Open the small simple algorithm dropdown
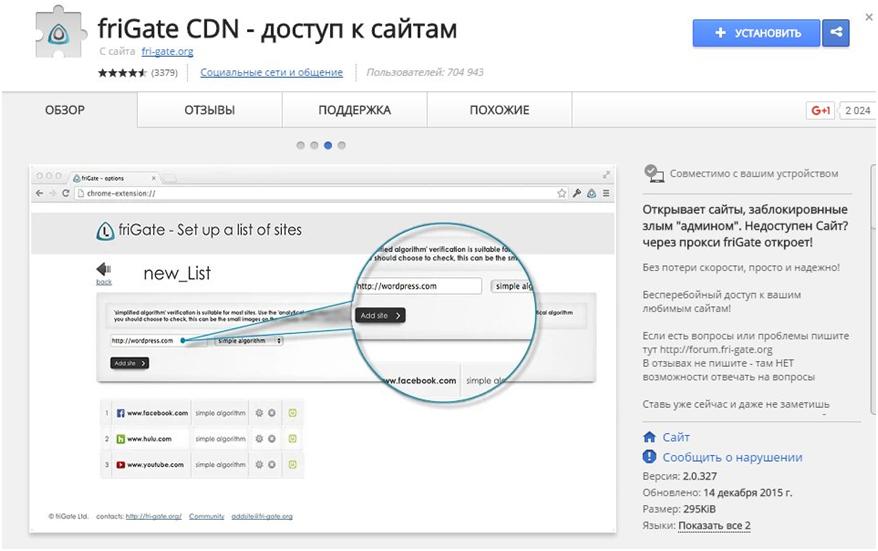The image size is (878, 551). point(249,340)
